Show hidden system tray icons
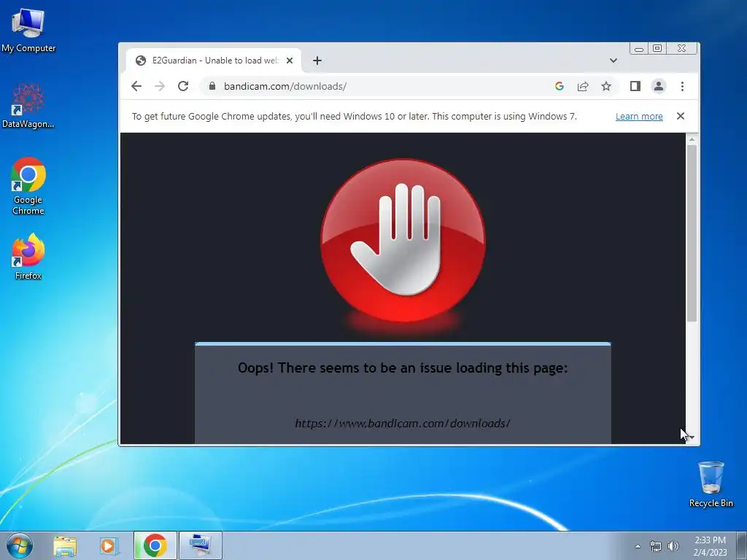The width and height of the screenshot is (747, 560). [638, 546]
